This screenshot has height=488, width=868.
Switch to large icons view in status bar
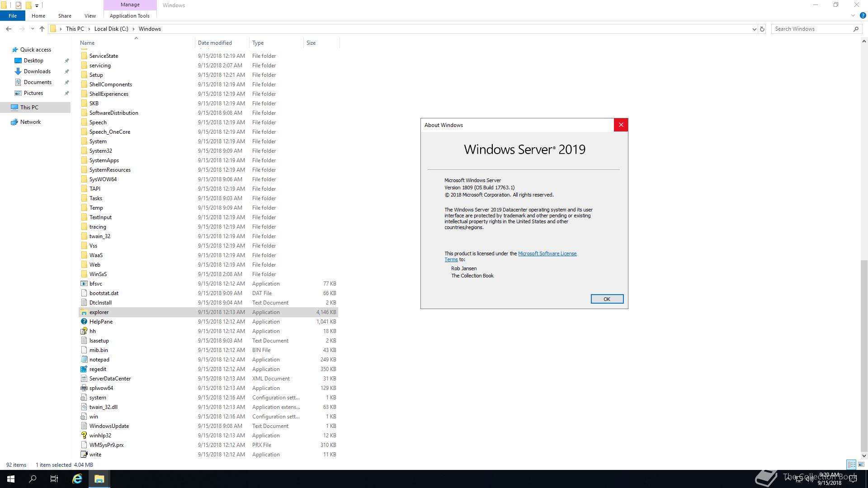click(861, 465)
